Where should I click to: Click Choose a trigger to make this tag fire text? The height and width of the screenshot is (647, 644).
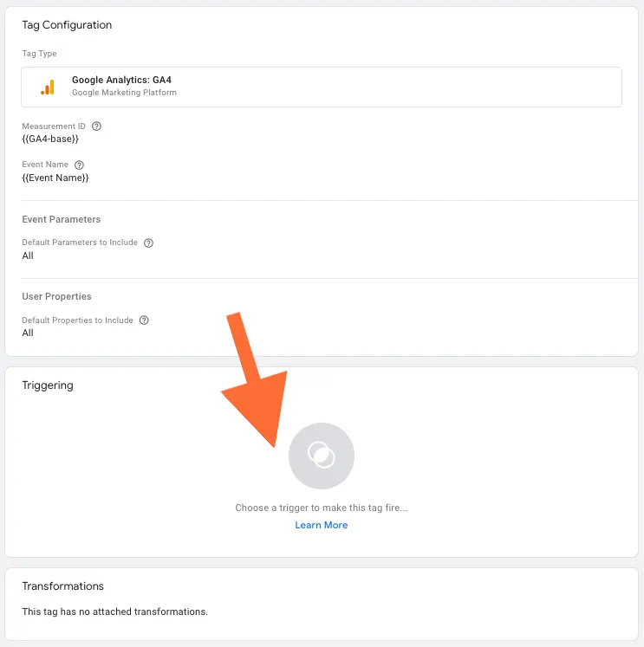(322, 508)
